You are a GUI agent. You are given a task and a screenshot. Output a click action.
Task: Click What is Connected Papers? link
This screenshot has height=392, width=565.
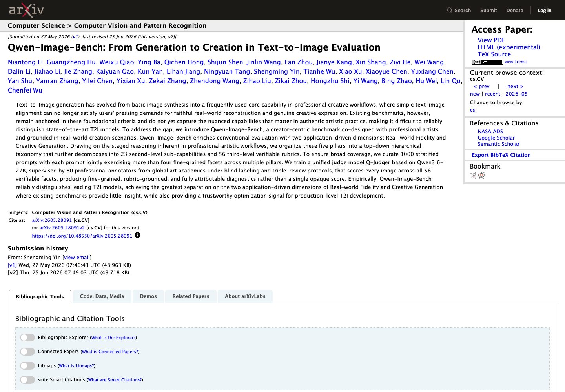point(110,352)
